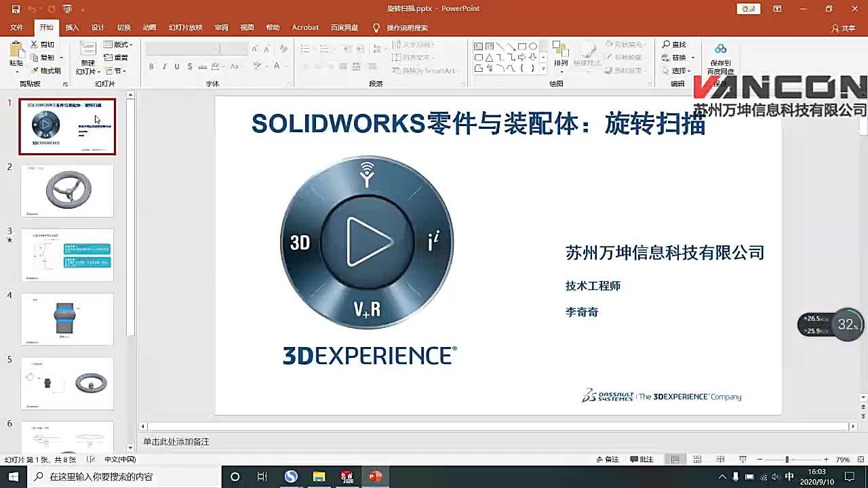
Task: Switch to Reading view icon
Action: coord(720,460)
